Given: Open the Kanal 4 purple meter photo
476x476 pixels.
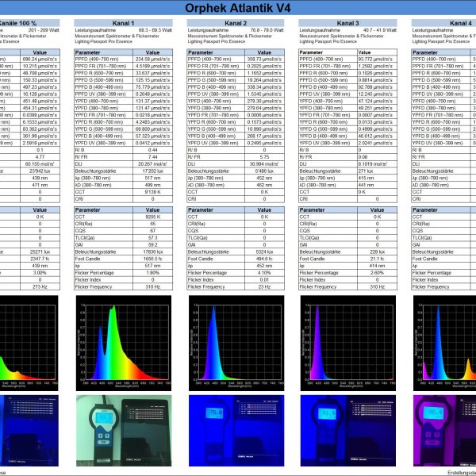Looking at the screenshot, I should tap(445, 431).
